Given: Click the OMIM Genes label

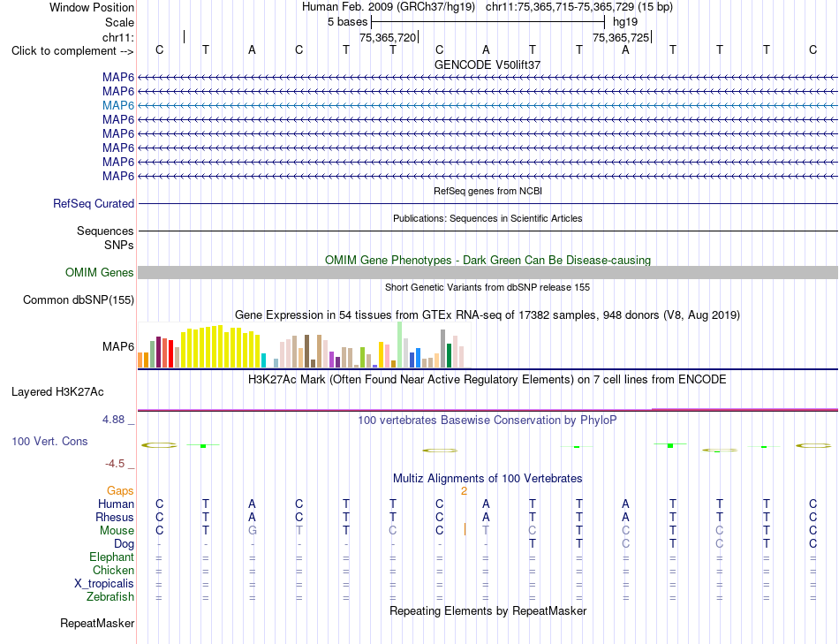Looking at the screenshot, I should point(100,272).
